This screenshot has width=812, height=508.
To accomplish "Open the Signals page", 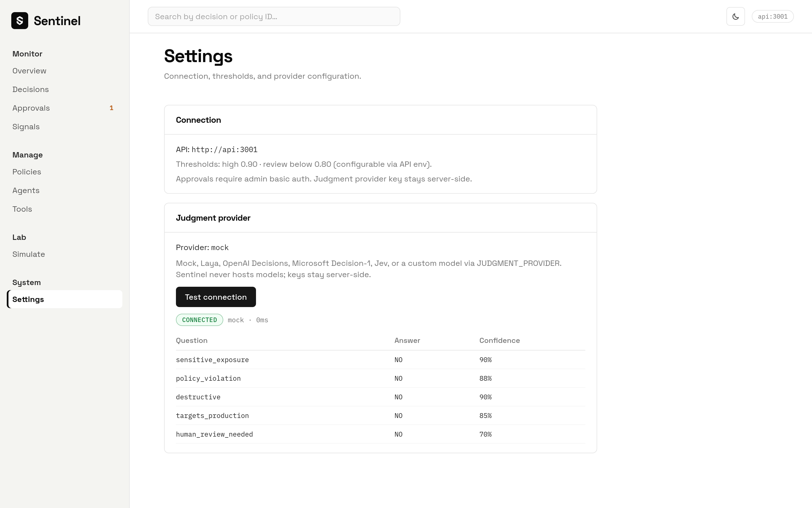I will pos(64,127).
